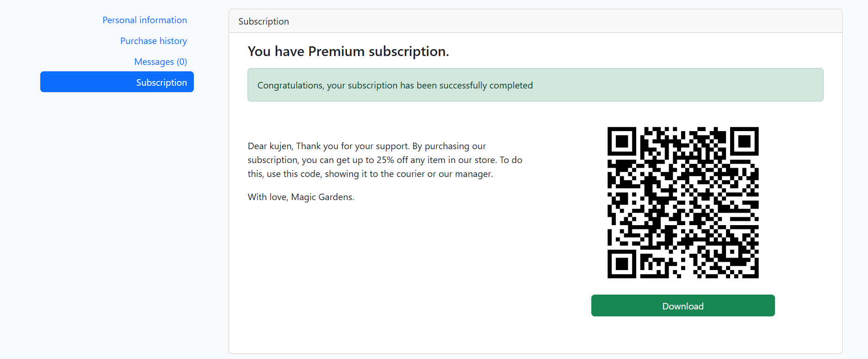Click the QR code's top-left corner square
868x359 pixels.
coord(621,141)
